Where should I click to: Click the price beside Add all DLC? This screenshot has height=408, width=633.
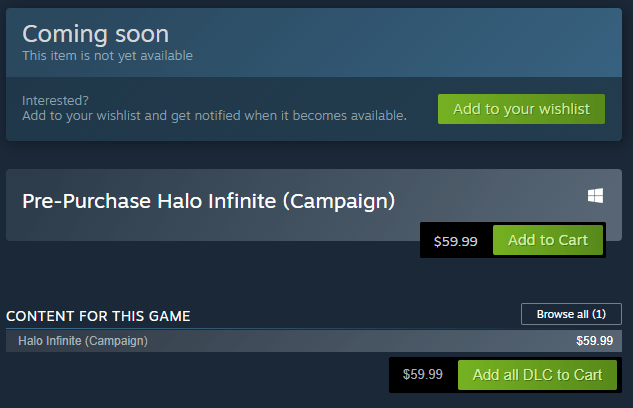[x=422, y=375]
